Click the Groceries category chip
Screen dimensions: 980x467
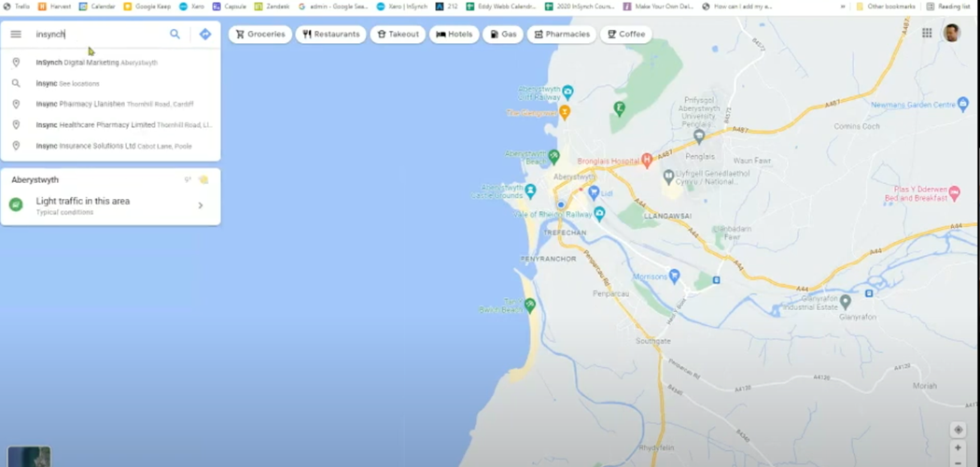(x=259, y=35)
